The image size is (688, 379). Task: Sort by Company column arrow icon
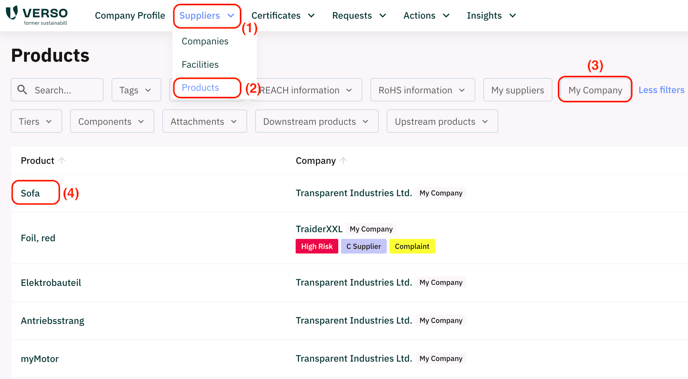(x=344, y=161)
